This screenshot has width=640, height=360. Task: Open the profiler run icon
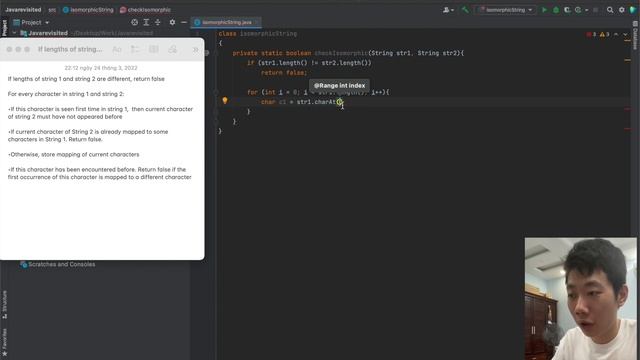pos(578,10)
